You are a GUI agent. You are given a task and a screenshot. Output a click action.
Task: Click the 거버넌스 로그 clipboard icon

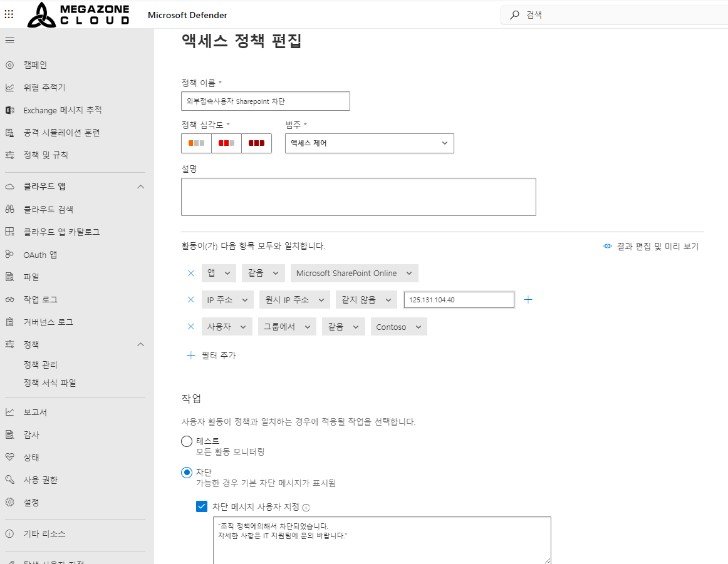tap(10, 322)
